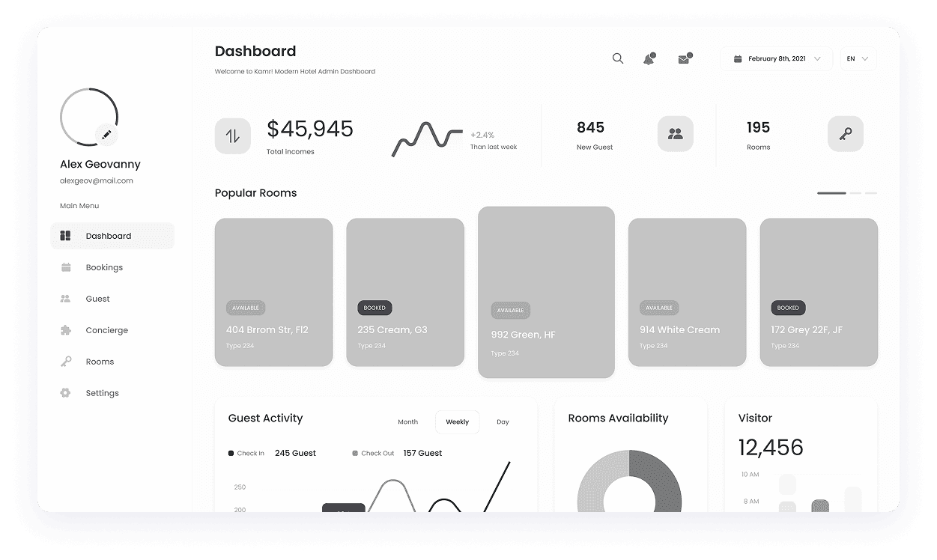
Task: Open the Dashboard menu item
Action: tap(112, 235)
